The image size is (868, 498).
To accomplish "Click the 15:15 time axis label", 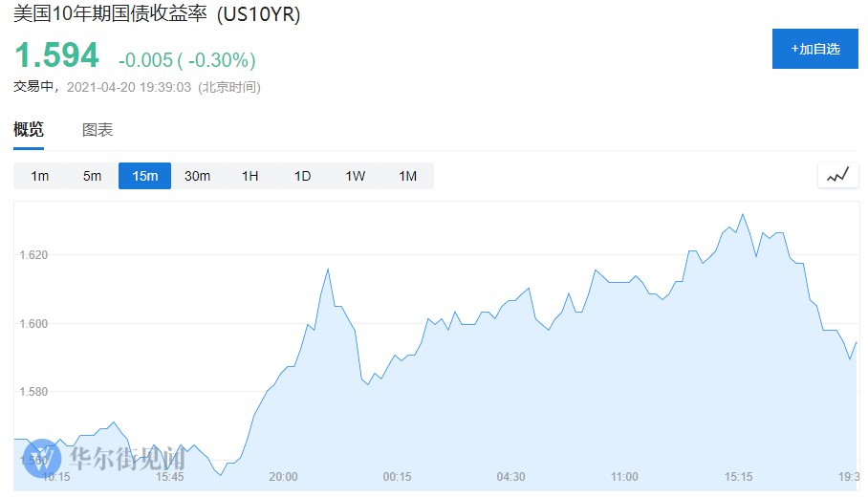I will click(738, 477).
